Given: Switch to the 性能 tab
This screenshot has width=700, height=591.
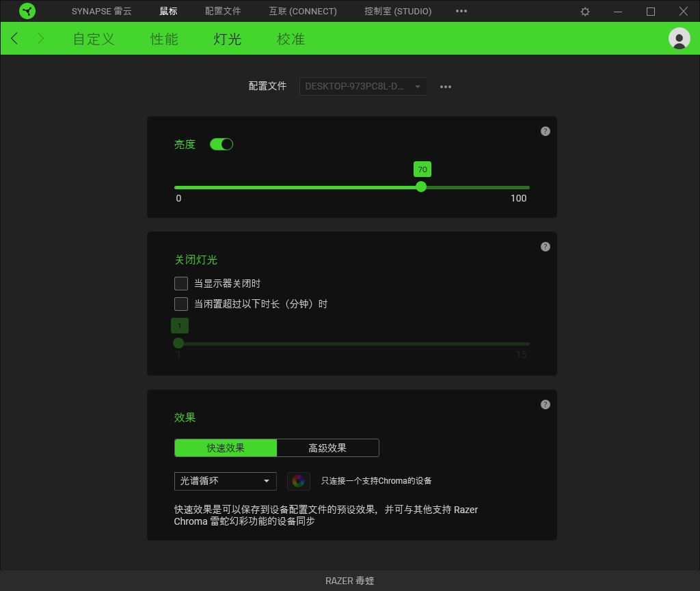Looking at the screenshot, I should (x=163, y=39).
